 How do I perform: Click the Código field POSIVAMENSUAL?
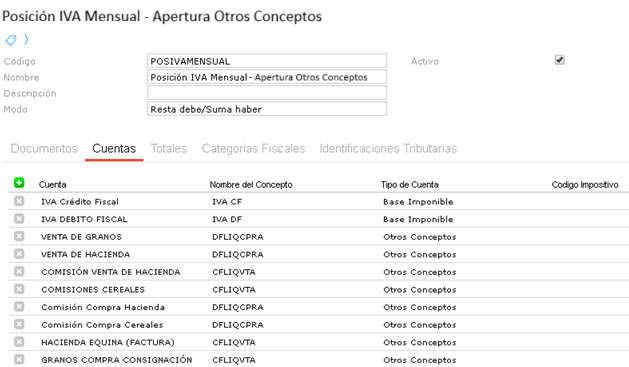tap(267, 61)
